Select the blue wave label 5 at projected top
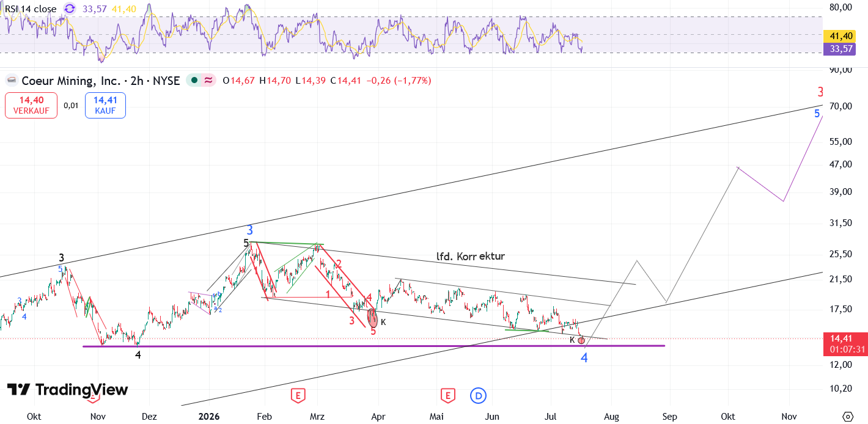 [817, 114]
